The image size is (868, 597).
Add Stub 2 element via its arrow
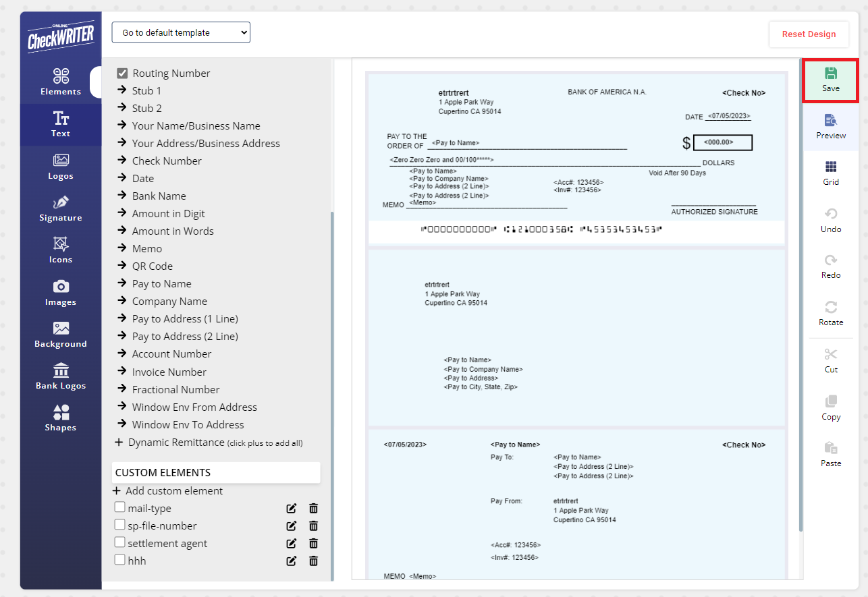click(x=121, y=107)
